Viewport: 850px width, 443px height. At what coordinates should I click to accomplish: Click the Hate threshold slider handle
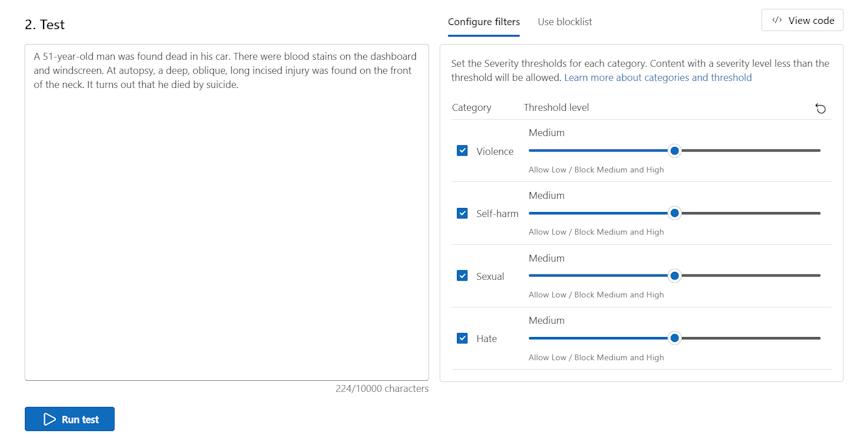coord(674,338)
